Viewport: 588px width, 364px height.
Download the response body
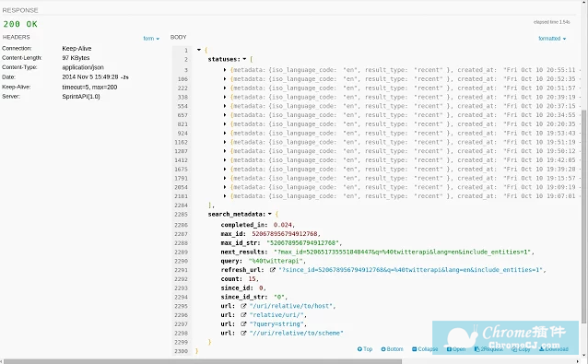point(554,349)
